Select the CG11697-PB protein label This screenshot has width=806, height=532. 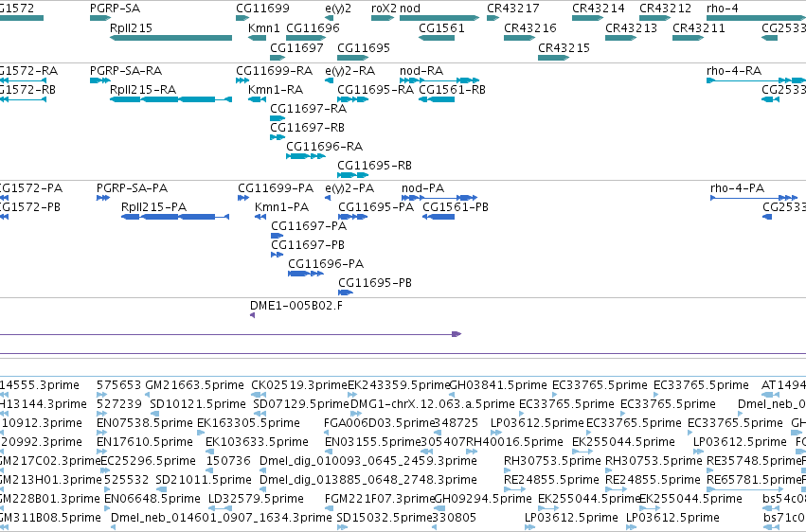(308, 245)
